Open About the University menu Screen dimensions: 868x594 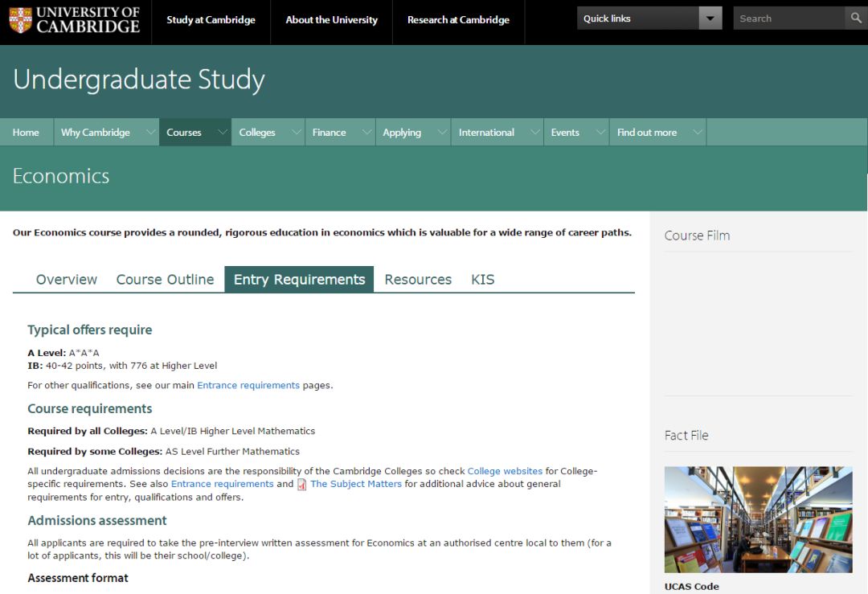[332, 20]
